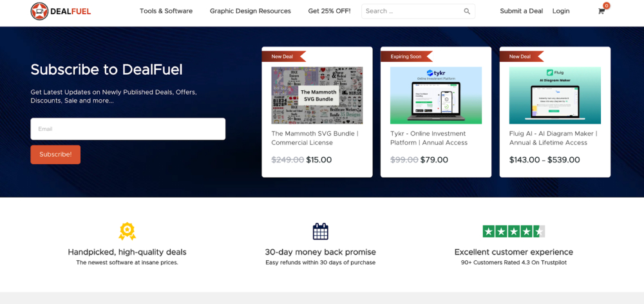Open the Fluig AI Diagram Maker thumbnail
The image size is (644, 304).
(x=555, y=95)
